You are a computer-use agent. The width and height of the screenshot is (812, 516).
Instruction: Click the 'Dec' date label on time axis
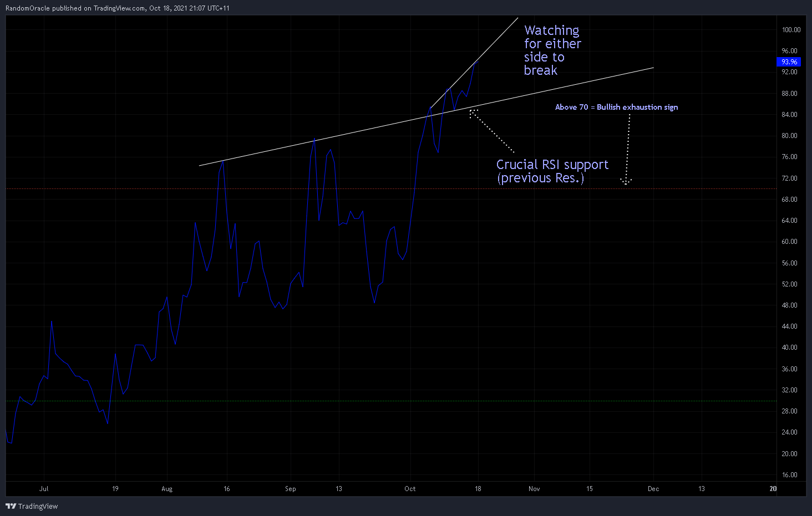coord(653,489)
